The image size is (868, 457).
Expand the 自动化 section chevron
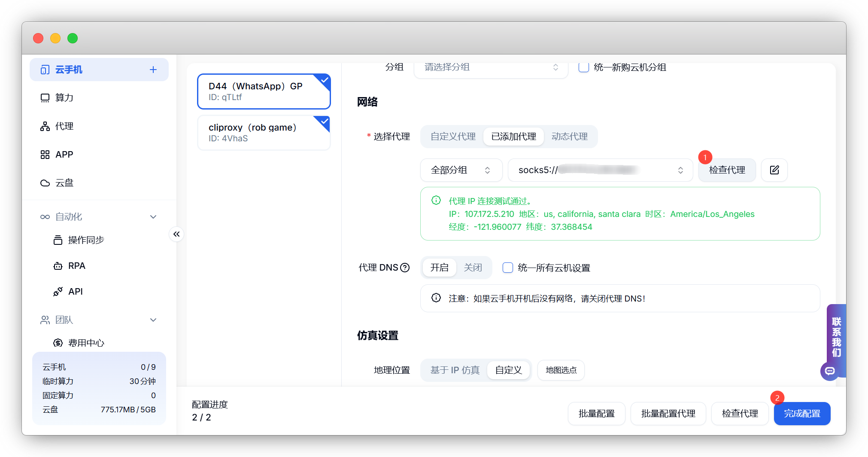[153, 217]
